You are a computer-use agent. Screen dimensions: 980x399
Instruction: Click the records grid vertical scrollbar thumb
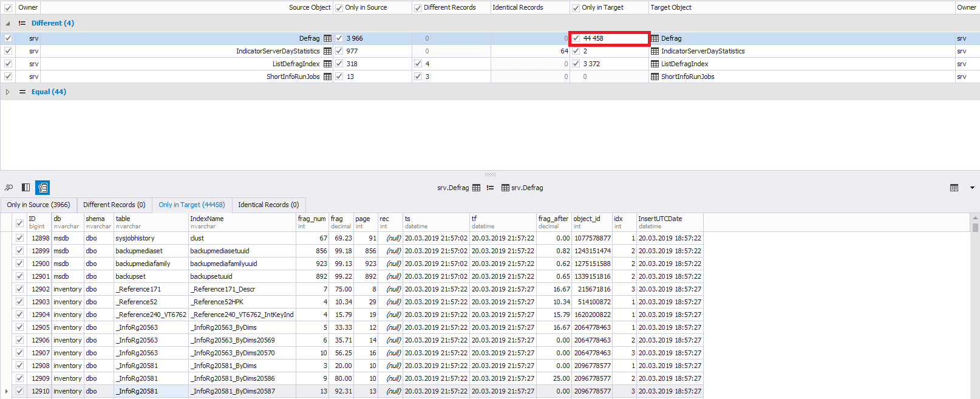click(x=975, y=228)
